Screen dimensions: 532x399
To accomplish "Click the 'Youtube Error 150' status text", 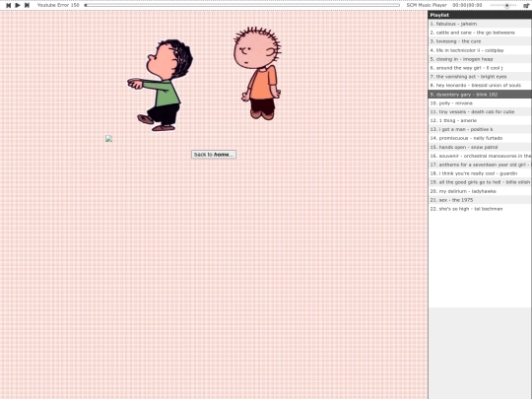I will point(58,5).
